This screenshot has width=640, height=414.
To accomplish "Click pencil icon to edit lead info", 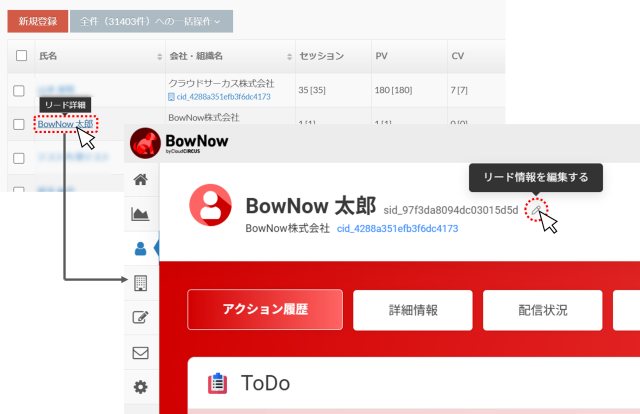I will [x=536, y=210].
